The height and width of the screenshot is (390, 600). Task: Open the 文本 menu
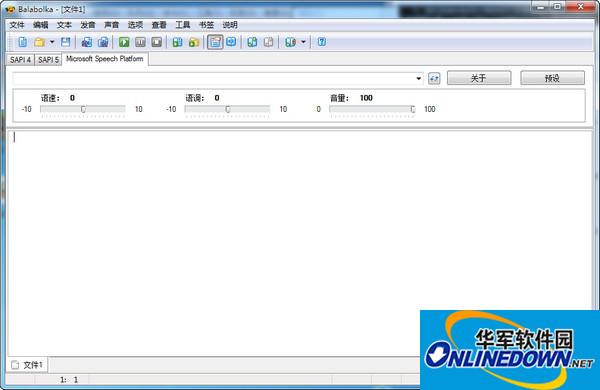click(x=64, y=25)
